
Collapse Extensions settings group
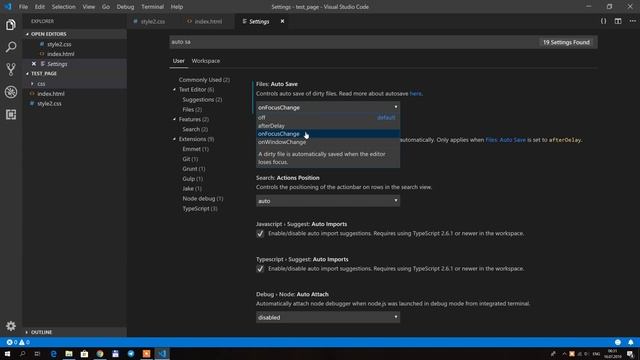tap(174, 139)
